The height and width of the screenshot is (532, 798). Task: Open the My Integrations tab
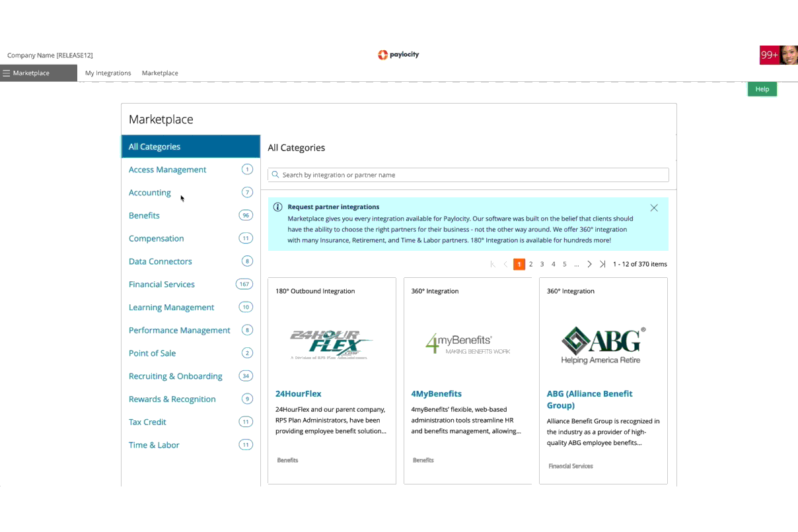tap(108, 73)
